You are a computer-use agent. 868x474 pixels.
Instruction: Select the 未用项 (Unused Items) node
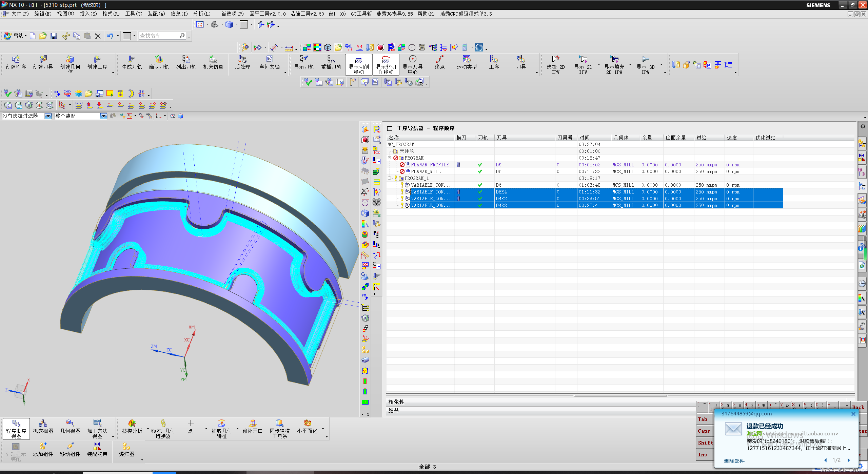[407, 151]
